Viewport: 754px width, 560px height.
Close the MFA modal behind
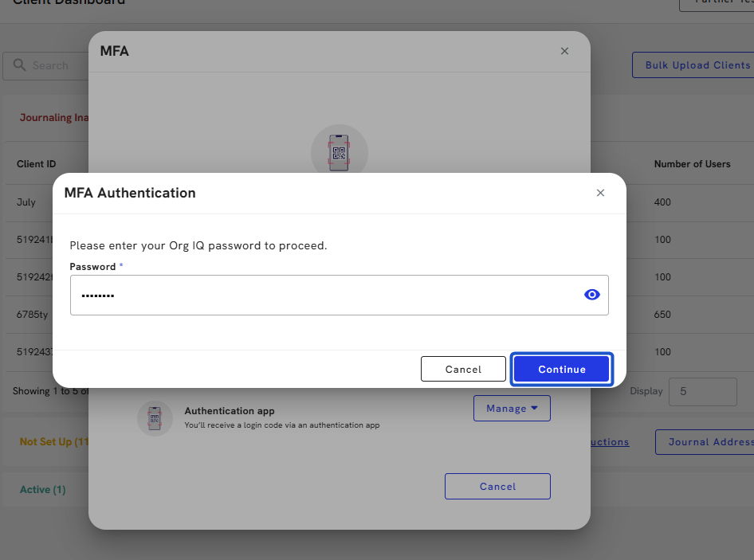(564, 51)
